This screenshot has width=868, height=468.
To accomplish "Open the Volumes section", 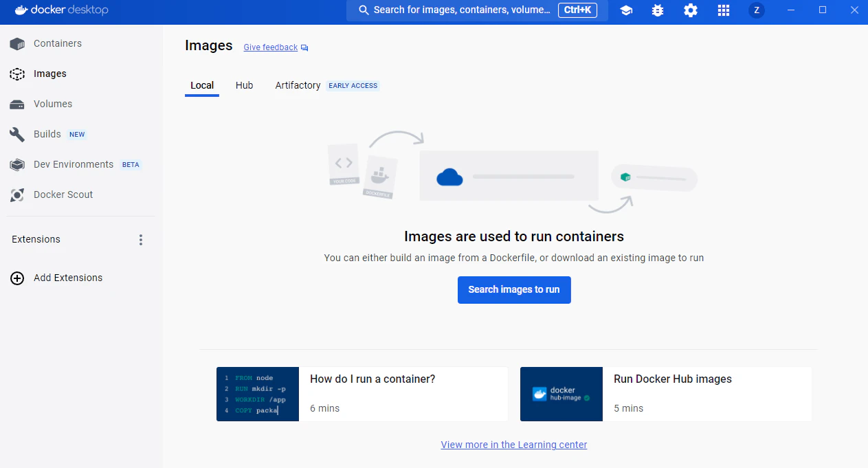I will point(53,104).
